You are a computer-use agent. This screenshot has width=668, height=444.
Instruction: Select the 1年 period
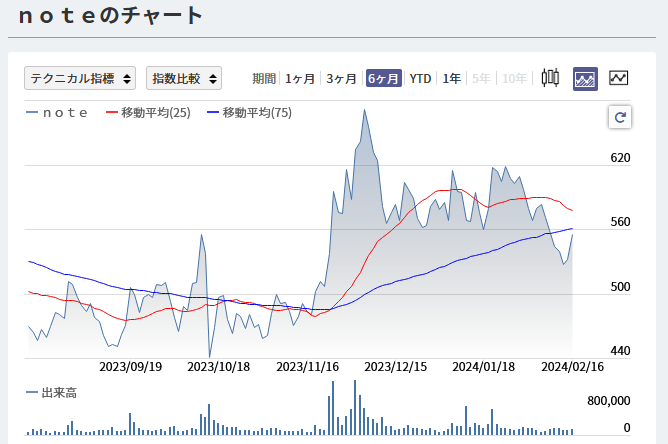tap(452, 79)
